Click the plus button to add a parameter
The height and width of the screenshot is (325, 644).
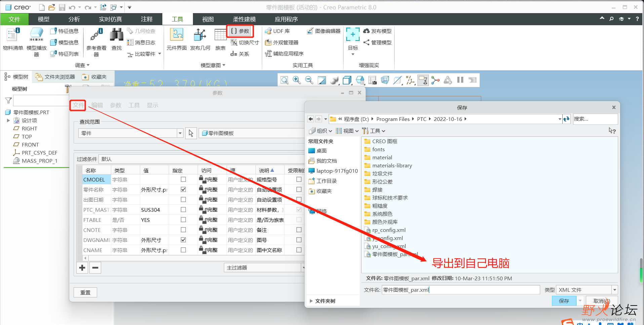click(82, 268)
